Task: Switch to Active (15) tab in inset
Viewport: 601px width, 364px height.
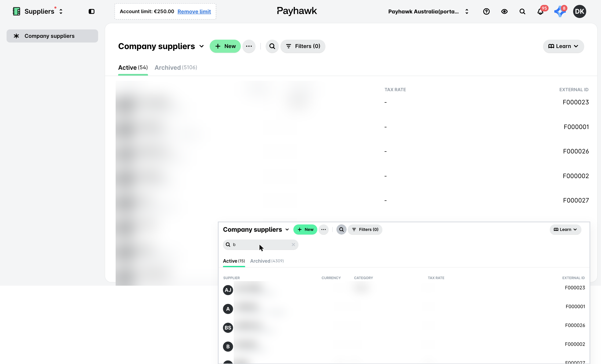Action: (234, 261)
